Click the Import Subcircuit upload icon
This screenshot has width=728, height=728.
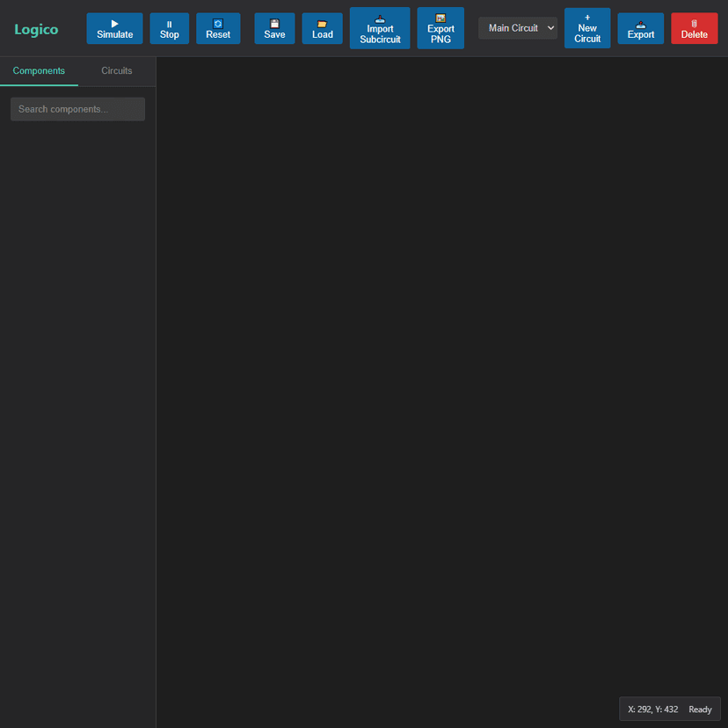pyautogui.click(x=380, y=18)
